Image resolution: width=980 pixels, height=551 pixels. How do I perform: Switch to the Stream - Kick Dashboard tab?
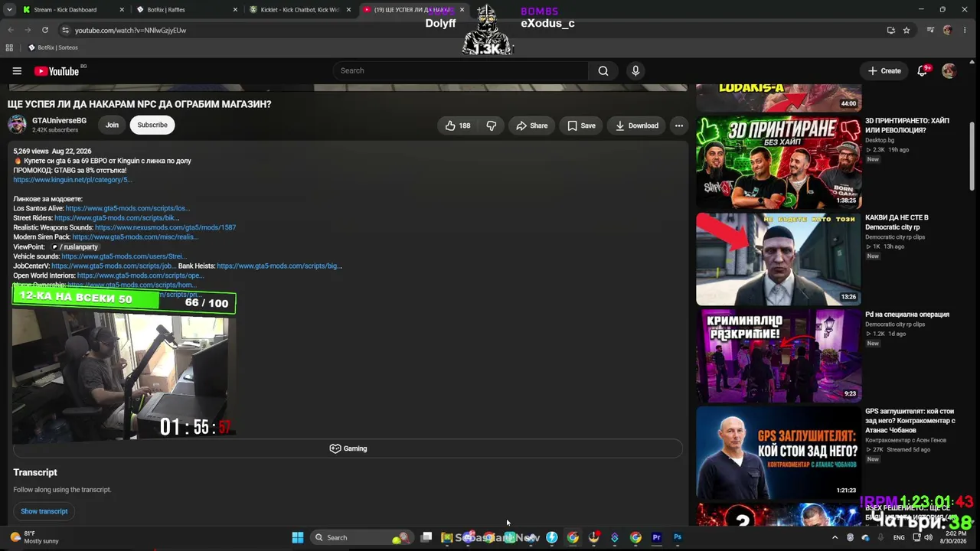73,10
